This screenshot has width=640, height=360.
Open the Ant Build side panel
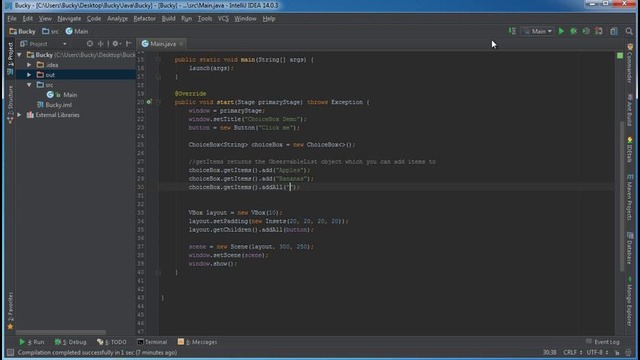[x=630, y=110]
